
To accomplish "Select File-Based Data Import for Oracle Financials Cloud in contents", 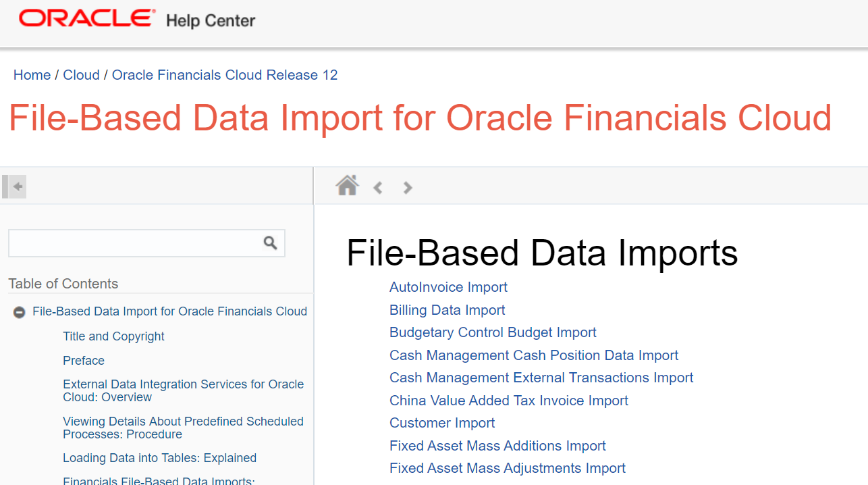I will [x=169, y=311].
